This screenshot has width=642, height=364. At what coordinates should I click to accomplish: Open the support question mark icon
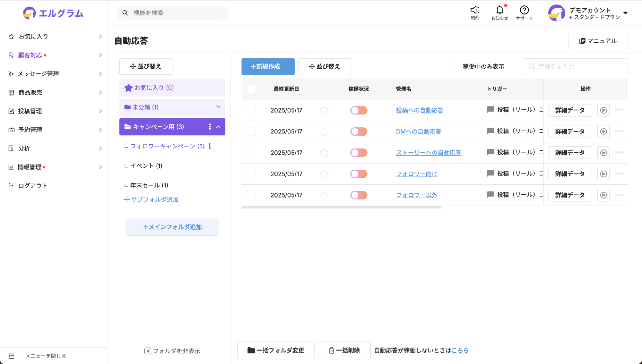pos(524,11)
